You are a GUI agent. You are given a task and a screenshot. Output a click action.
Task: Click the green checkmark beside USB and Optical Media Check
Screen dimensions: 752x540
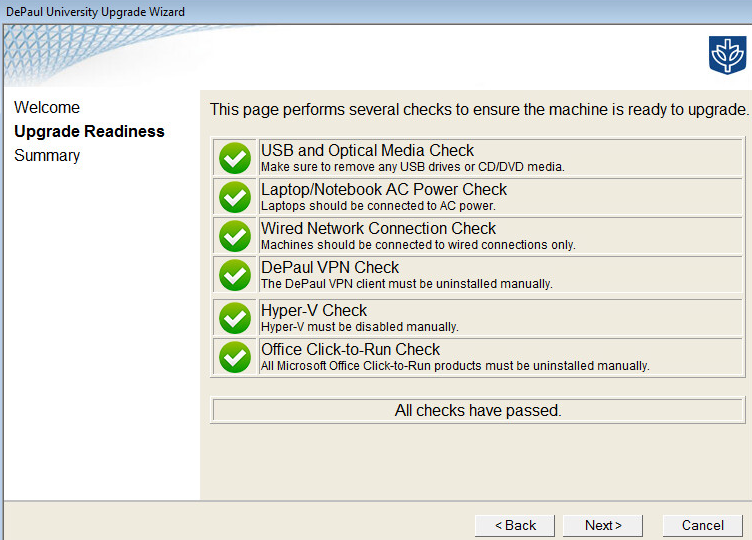(x=235, y=158)
